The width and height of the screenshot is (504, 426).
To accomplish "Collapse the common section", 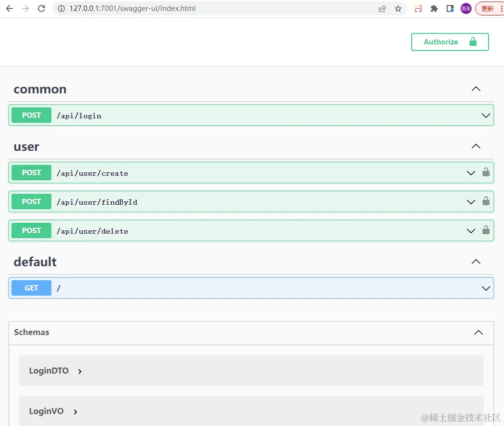I will pyautogui.click(x=476, y=89).
